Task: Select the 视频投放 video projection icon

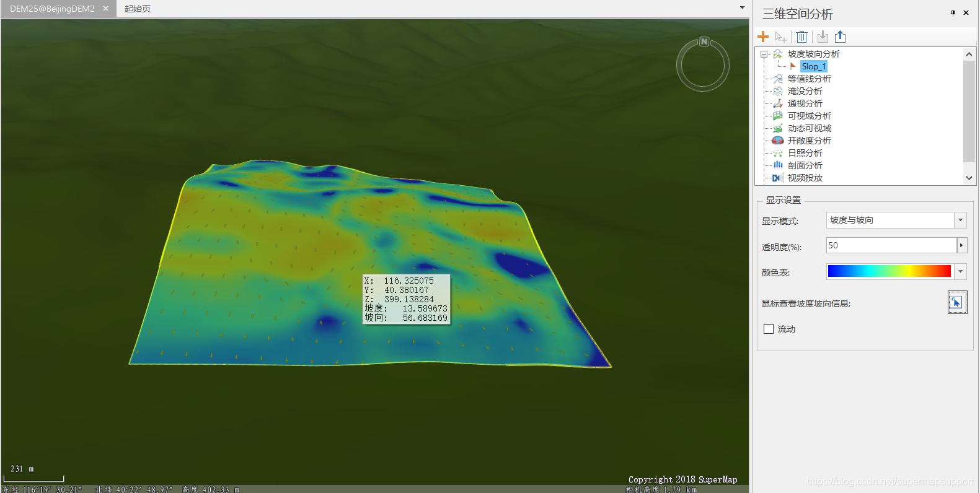Action: click(x=778, y=178)
